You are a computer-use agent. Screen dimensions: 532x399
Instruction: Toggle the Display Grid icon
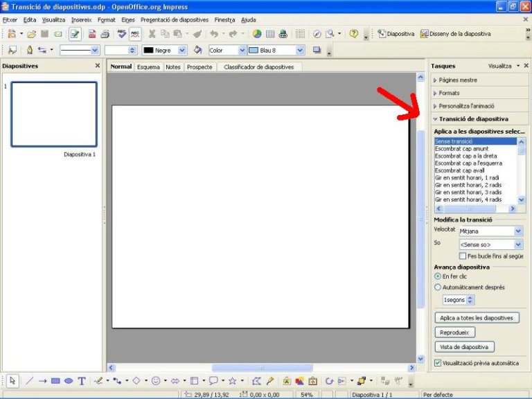point(300,33)
